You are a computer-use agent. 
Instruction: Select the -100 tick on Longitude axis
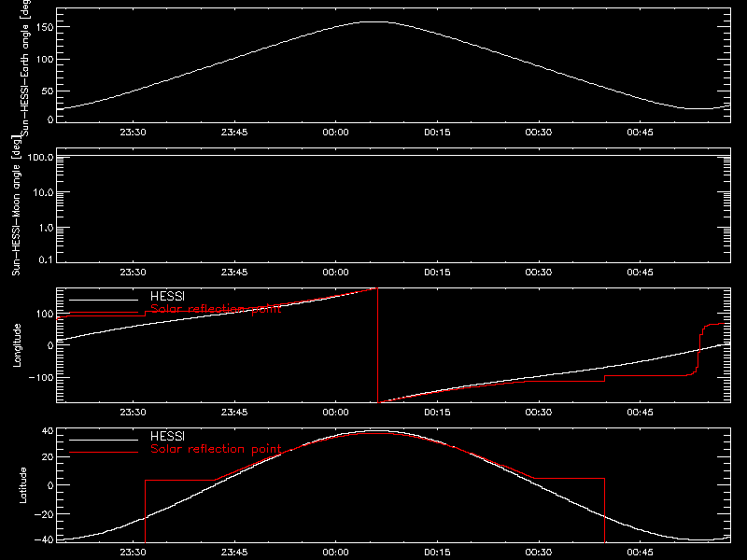(x=41, y=377)
